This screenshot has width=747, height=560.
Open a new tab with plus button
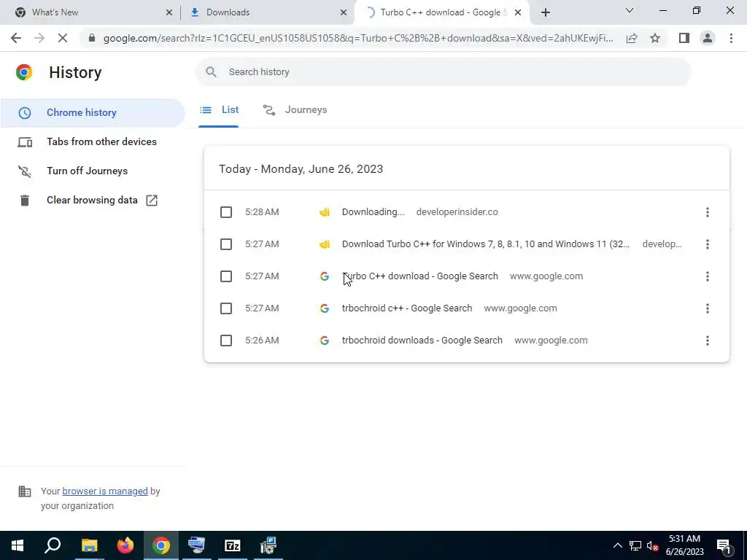546,12
